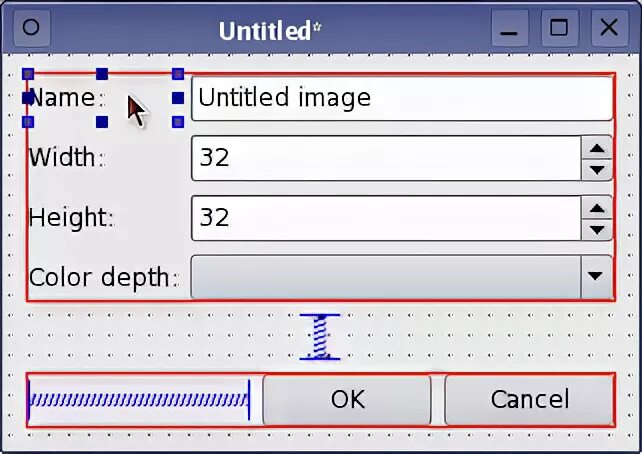This screenshot has width=642, height=454.
Task: Select the Color depth label
Action: pyautogui.click(x=103, y=277)
